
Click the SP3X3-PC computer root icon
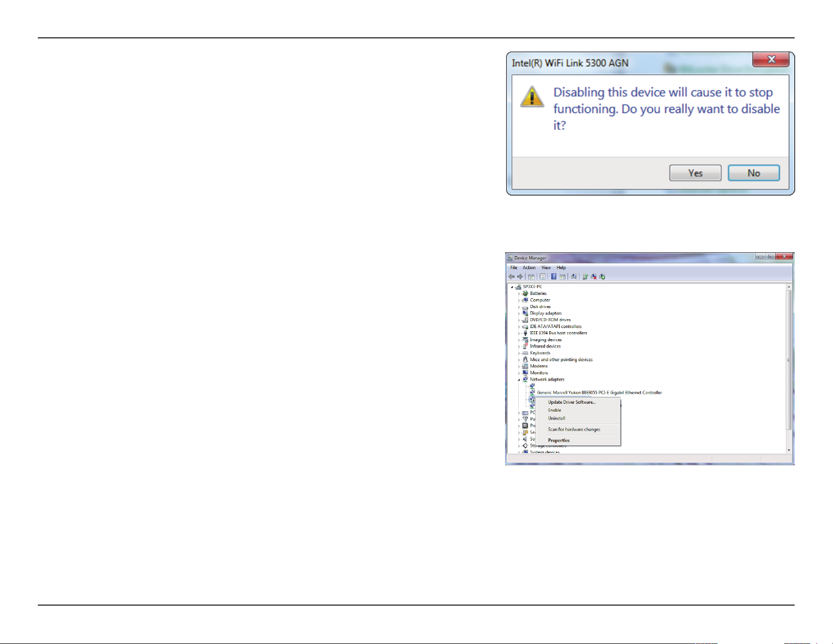pos(518,287)
